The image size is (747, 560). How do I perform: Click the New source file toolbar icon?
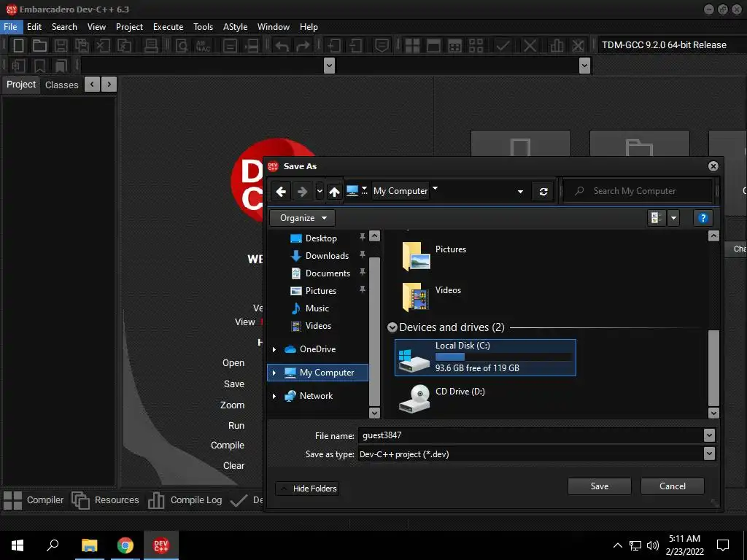point(18,45)
